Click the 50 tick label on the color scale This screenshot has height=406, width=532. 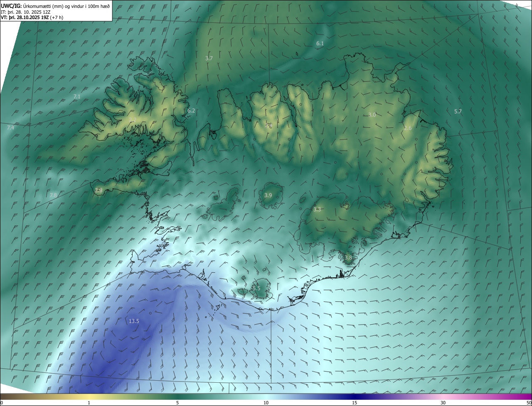point(529,403)
